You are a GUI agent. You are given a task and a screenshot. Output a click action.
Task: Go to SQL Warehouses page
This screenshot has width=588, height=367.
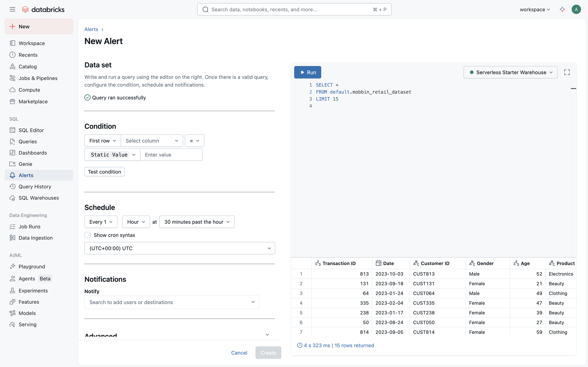pyautogui.click(x=39, y=198)
